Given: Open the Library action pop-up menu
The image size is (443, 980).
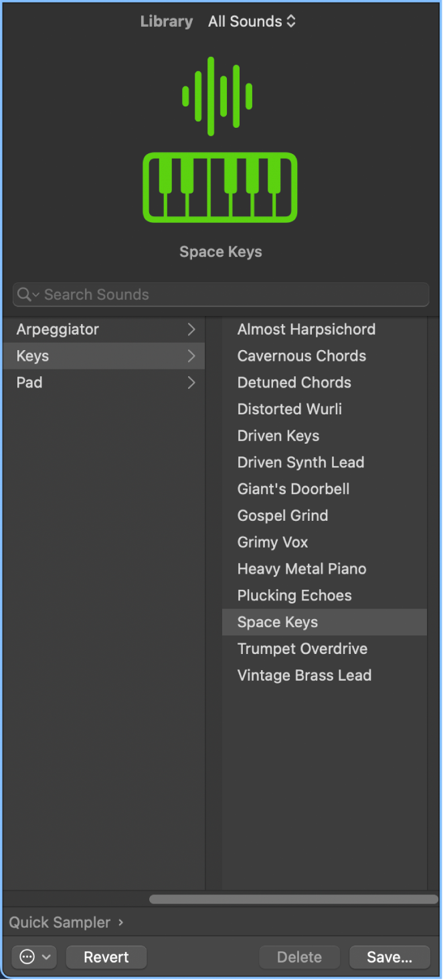Looking at the screenshot, I should click(x=33, y=957).
